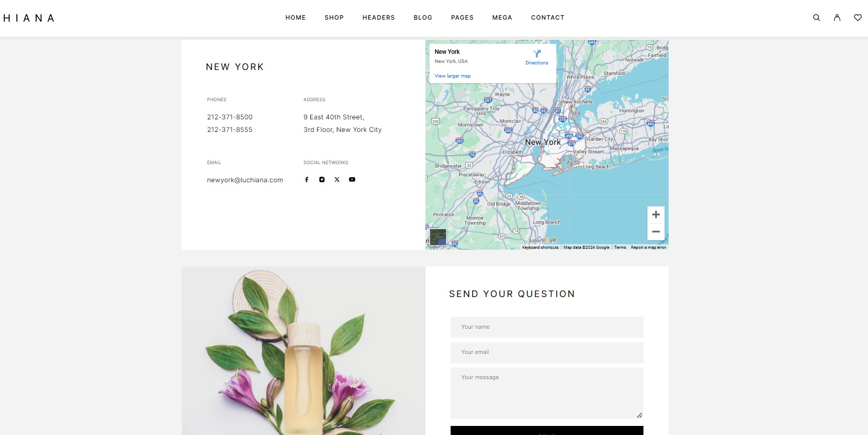This screenshot has width=868, height=435.
Task: Click the Directions arrow icon on map
Action: [537, 54]
